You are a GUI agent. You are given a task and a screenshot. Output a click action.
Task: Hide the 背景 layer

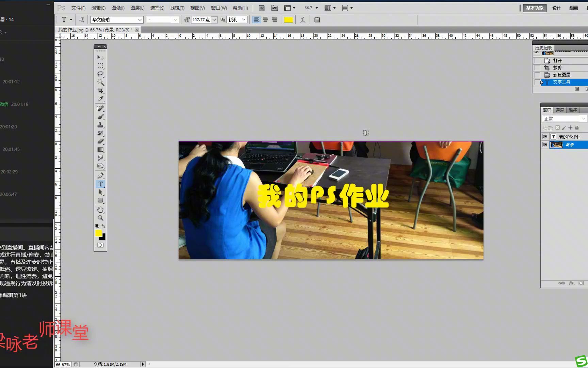(545, 145)
